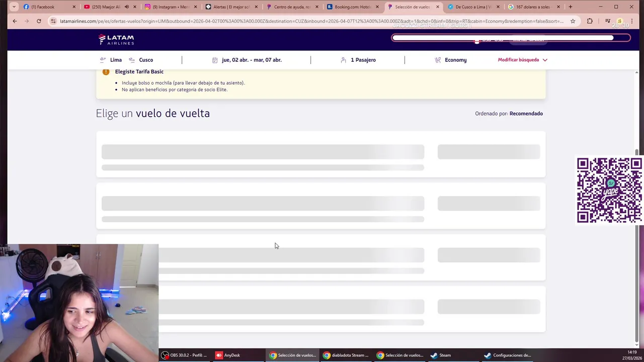Image resolution: width=644 pixels, height=362 pixels.
Task: Open the Chrome extensions menu
Action: point(590,21)
